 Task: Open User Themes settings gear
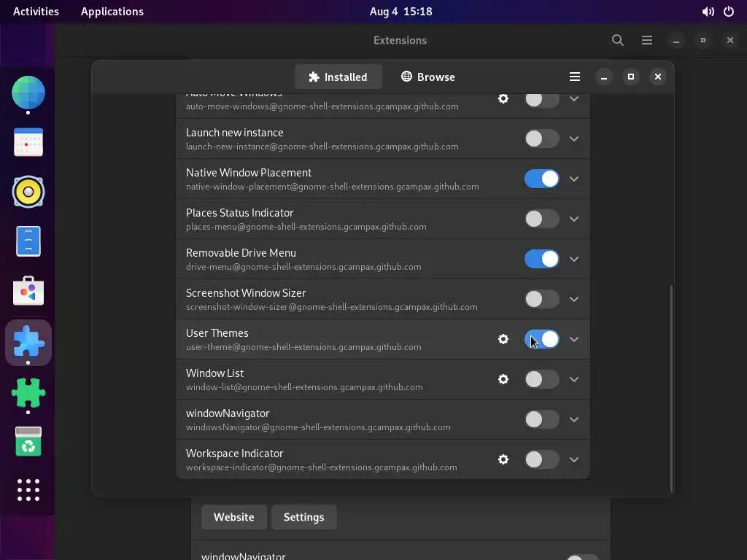click(503, 339)
